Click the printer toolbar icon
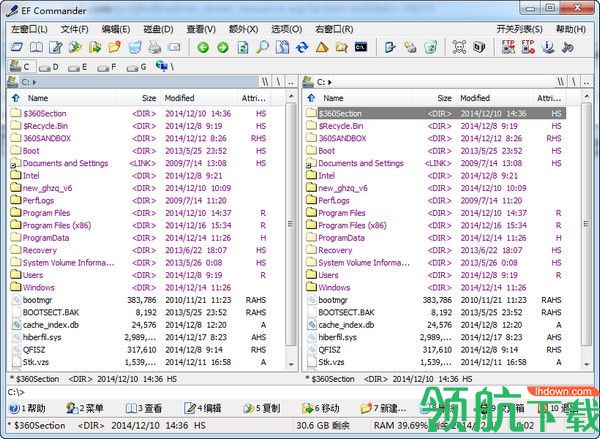The height and width of the screenshot is (439, 600). (x=155, y=47)
